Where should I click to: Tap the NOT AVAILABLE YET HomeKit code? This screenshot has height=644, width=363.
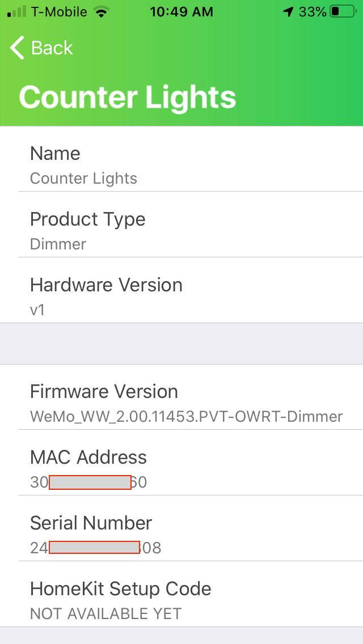pyautogui.click(x=105, y=613)
